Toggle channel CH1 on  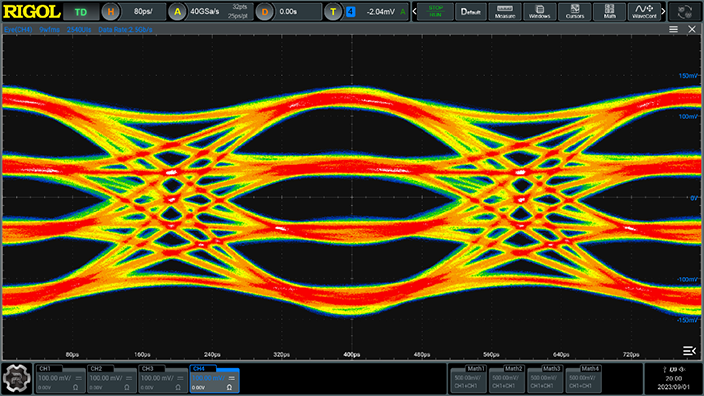point(60,379)
